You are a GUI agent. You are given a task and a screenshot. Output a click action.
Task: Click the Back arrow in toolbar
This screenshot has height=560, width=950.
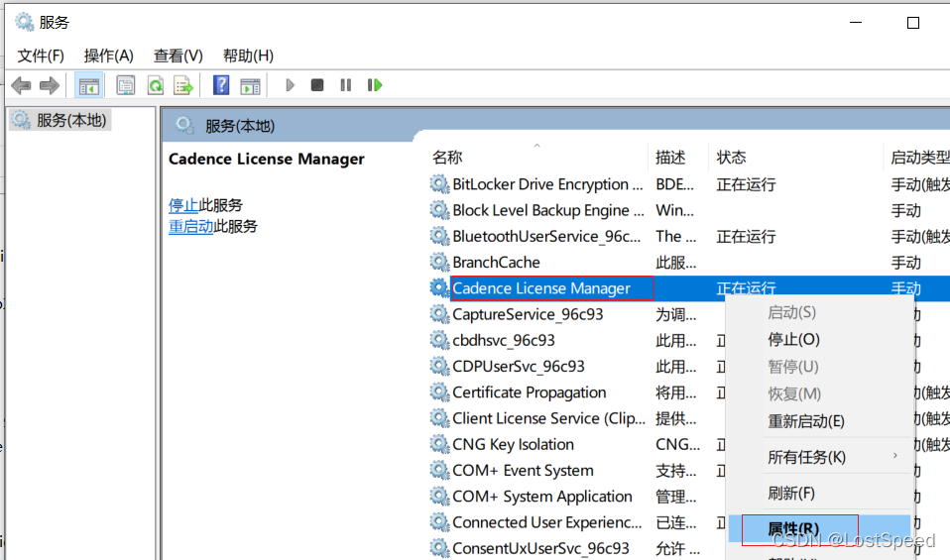tap(21, 85)
